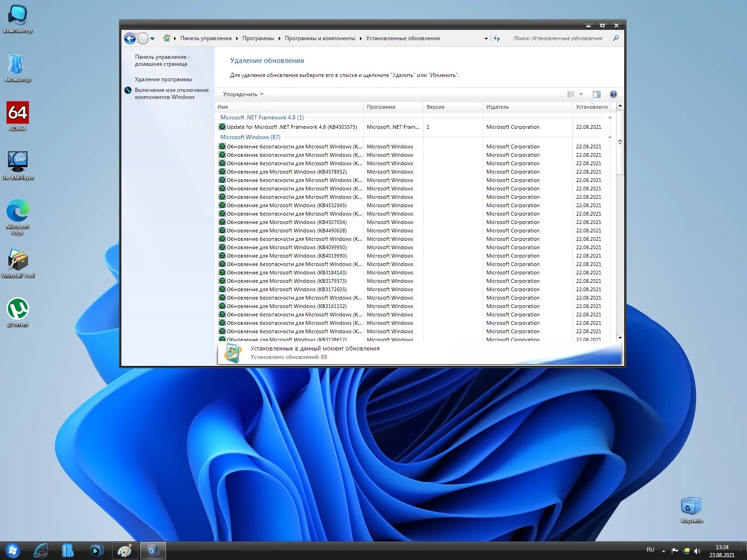Open Uninstall Tool desktop shortcut
Image resolution: width=747 pixels, height=560 pixels.
pos(18,264)
